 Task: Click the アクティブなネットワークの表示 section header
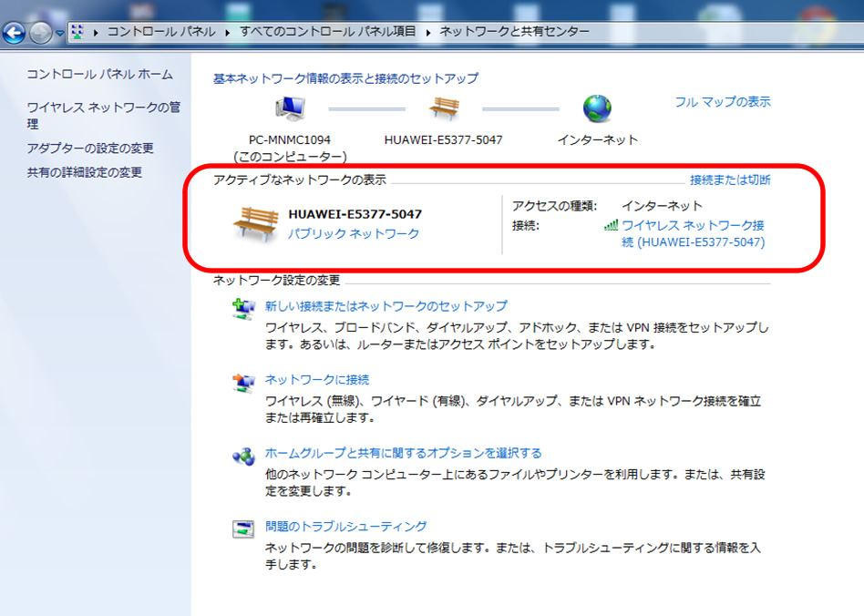click(x=300, y=180)
